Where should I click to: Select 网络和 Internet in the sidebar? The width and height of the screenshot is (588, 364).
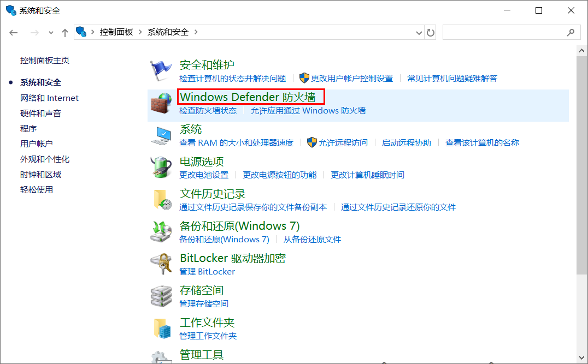tap(49, 98)
